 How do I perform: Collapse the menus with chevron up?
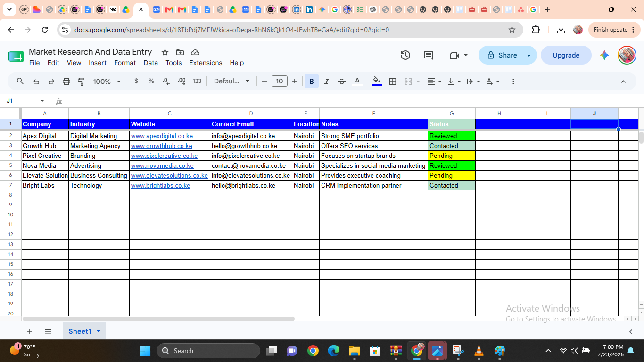pos(623,81)
